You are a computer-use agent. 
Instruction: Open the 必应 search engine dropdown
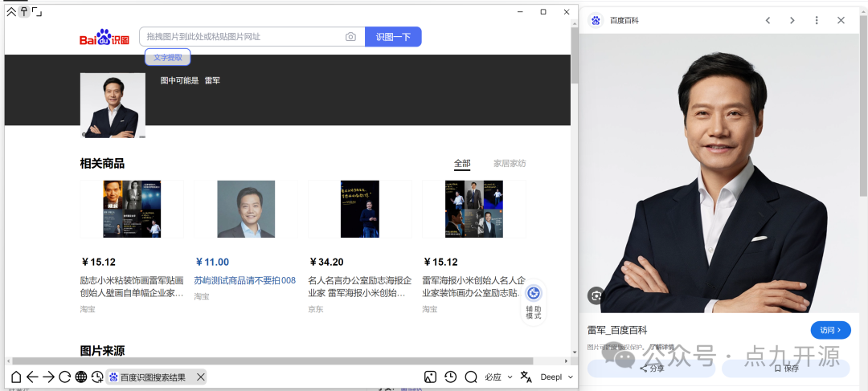499,377
